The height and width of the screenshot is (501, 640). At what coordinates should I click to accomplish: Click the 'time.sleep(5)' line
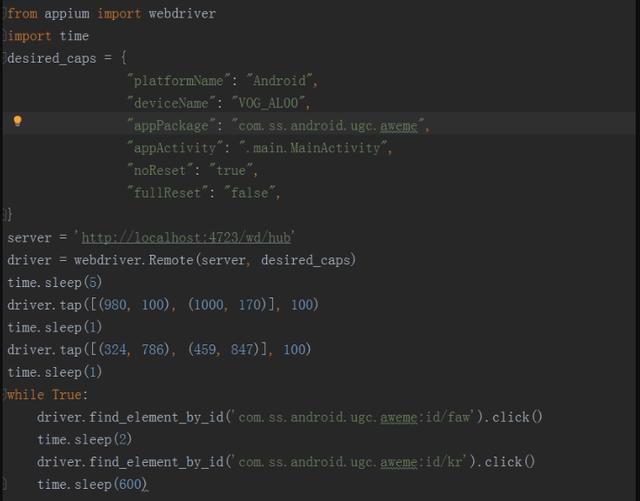55,282
